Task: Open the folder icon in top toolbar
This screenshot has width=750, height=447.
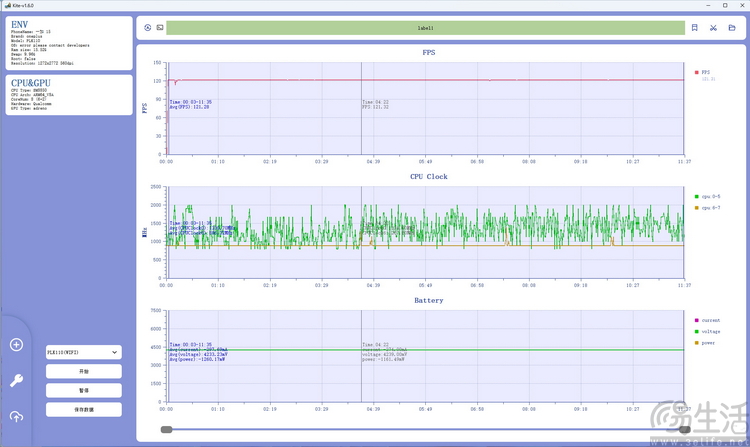Action: pos(733,28)
